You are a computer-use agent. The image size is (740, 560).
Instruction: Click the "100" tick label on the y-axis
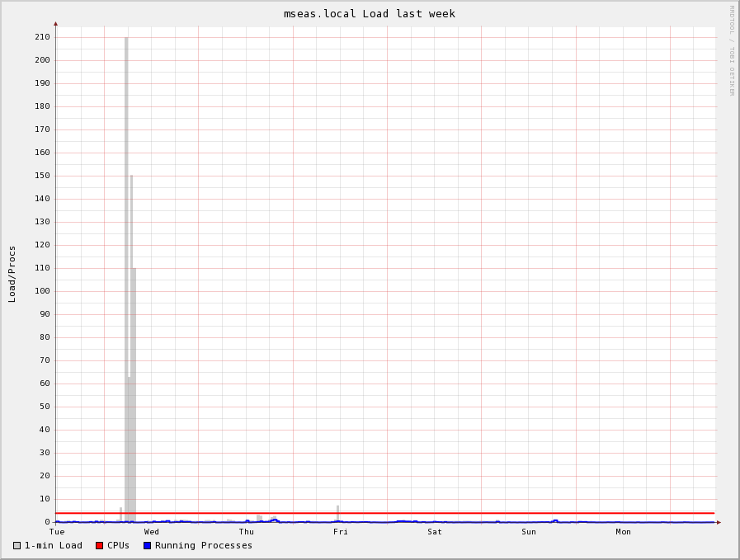pyautogui.click(x=42, y=291)
